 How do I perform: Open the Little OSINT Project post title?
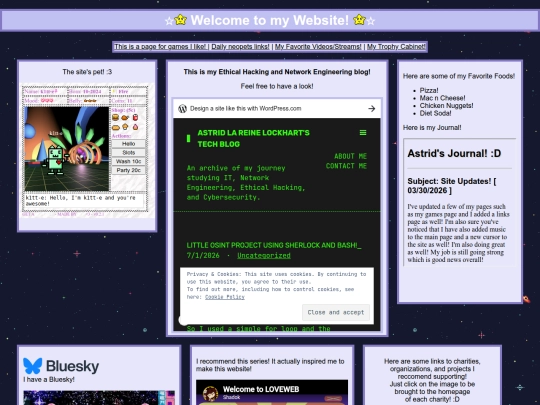click(274, 245)
